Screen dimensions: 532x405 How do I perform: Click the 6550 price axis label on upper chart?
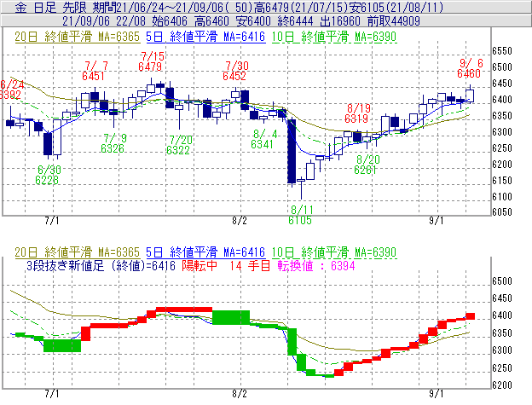(502, 51)
